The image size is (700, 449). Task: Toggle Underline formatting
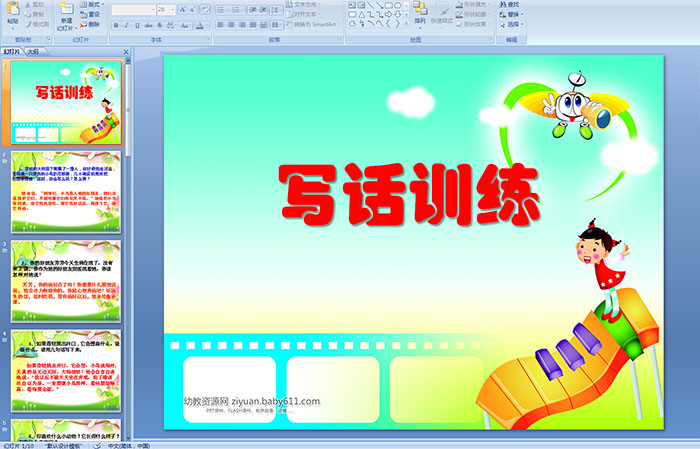click(137, 25)
